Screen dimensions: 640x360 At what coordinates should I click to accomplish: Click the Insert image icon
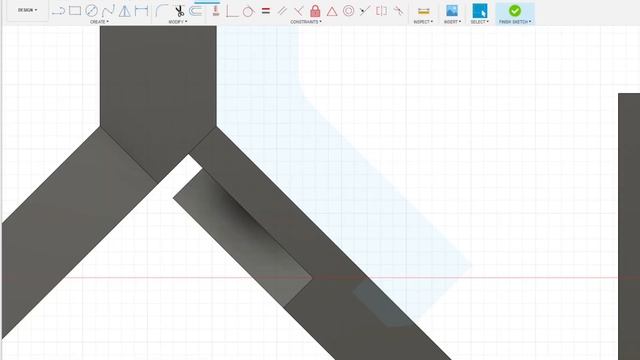[452, 11]
